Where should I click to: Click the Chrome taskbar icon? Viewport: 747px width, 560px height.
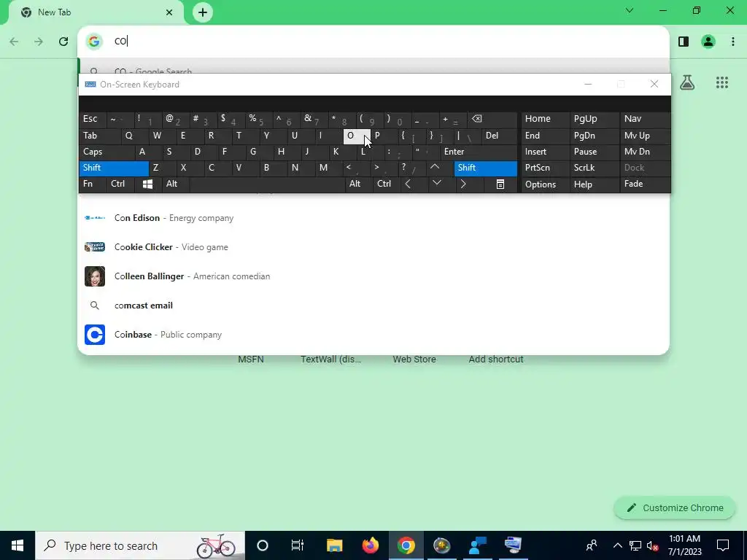406,545
